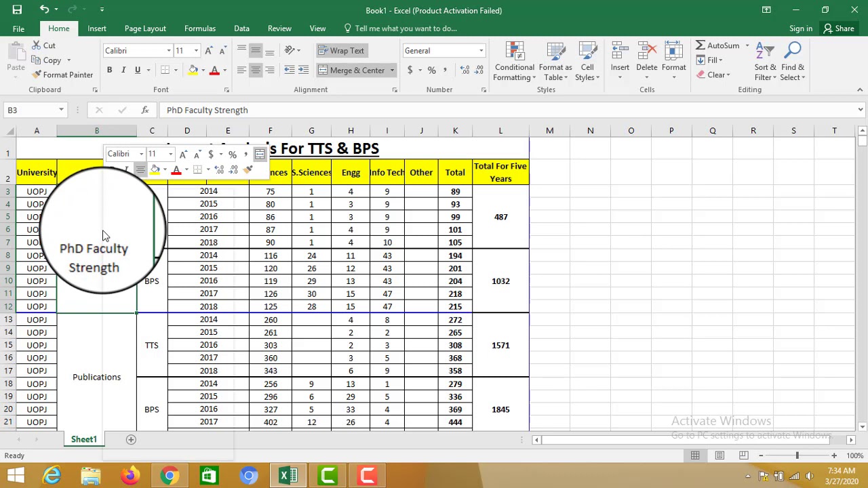Toggle Bold formatting in ribbon
The height and width of the screenshot is (488, 868).
coord(109,70)
